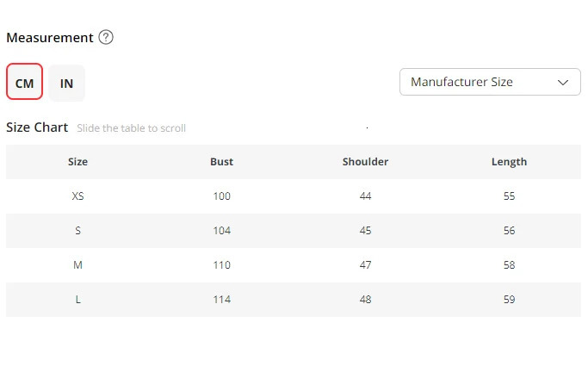Click the shoulder value 45 for S
Image resolution: width=588 pixels, height=391 pixels.
365,231
